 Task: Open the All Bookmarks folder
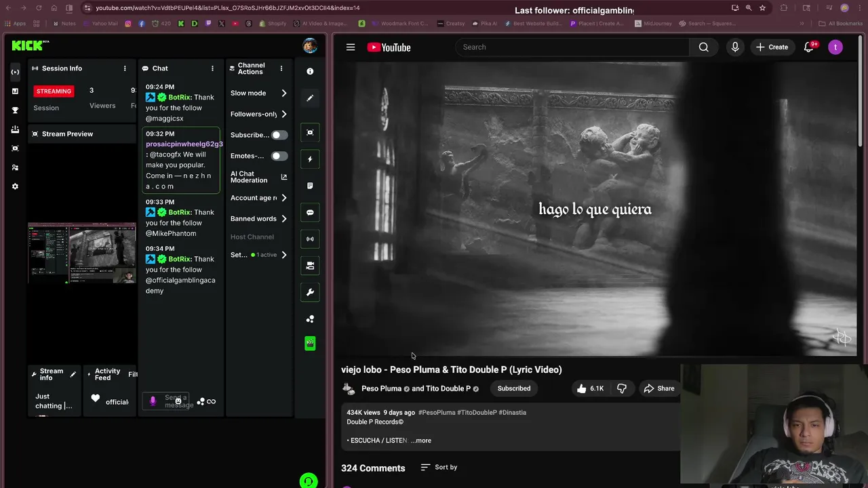(x=840, y=24)
